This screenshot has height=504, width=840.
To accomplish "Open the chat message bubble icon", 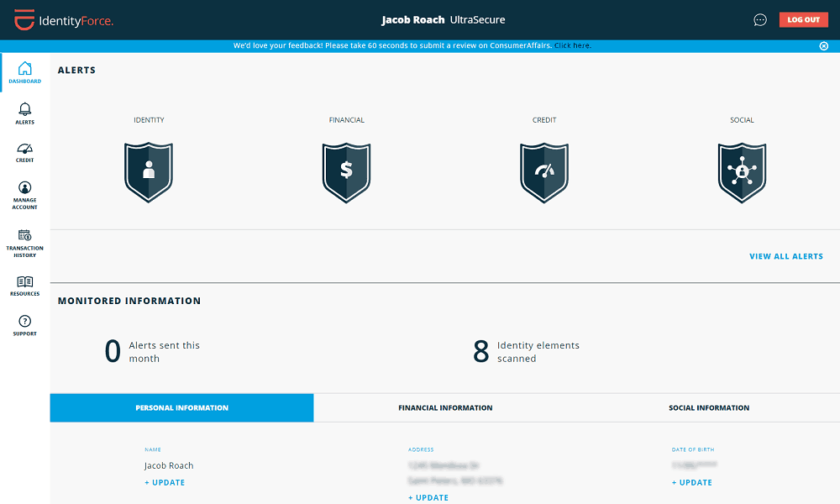I will pyautogui.click(x=759, y=20).
